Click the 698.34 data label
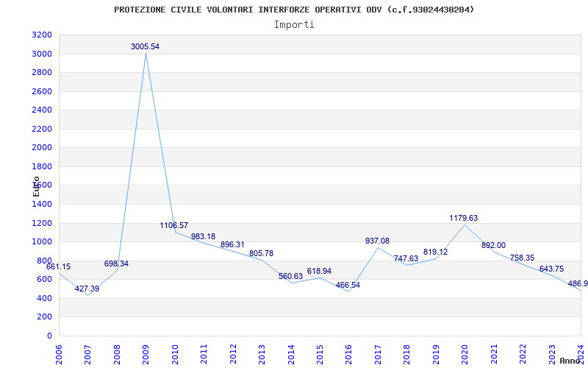The image size is (588, 368). pyautogui.click(x=116, y=263)
